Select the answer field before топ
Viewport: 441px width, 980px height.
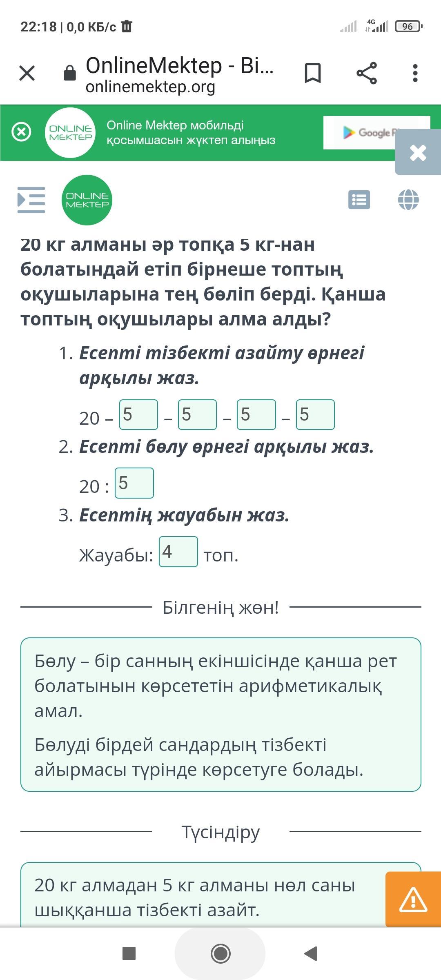(178, 552)
